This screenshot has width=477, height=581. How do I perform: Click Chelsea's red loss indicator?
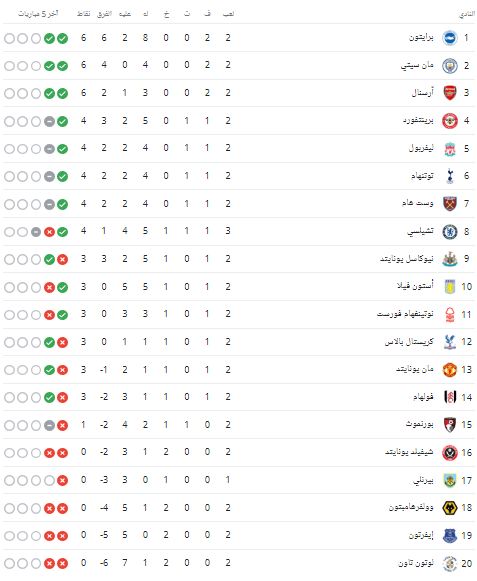49,232
